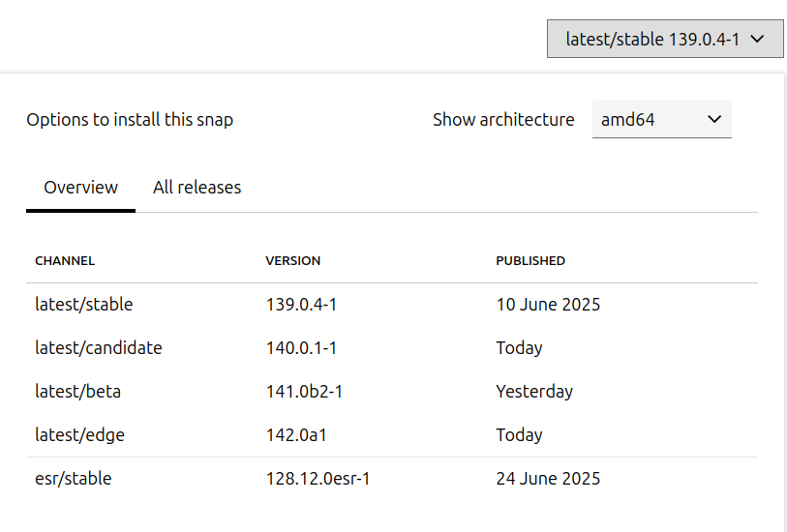Click version 128.12.0esr-1 entry
The image size is (787, 532).
coord(318,479)
